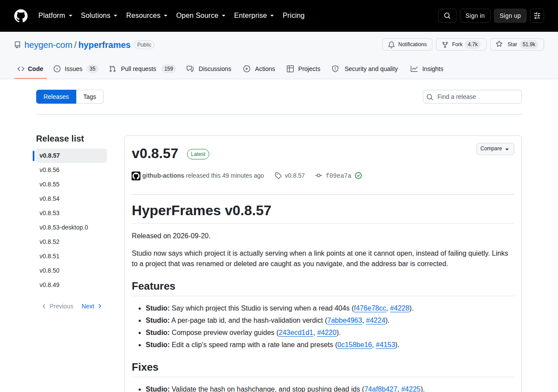Open the Insights tab
Viewport: 558px width, 392px height.
click(x=427, y=69)
